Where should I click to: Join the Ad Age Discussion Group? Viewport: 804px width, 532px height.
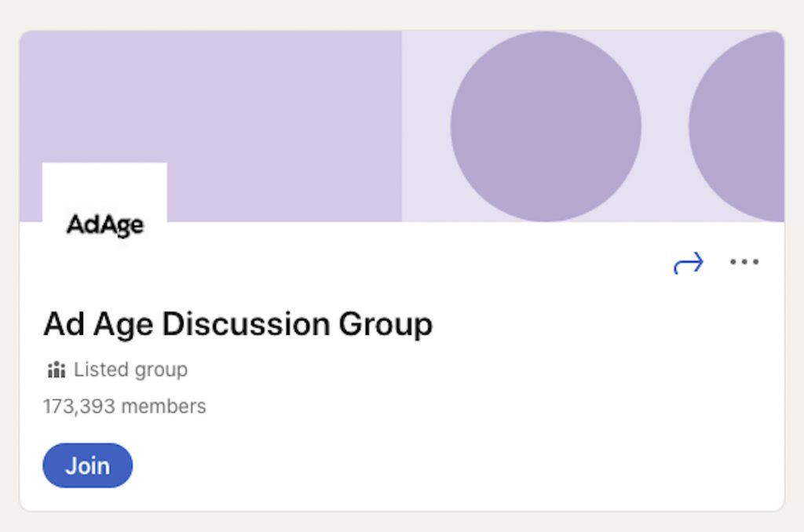pos(88,465)
